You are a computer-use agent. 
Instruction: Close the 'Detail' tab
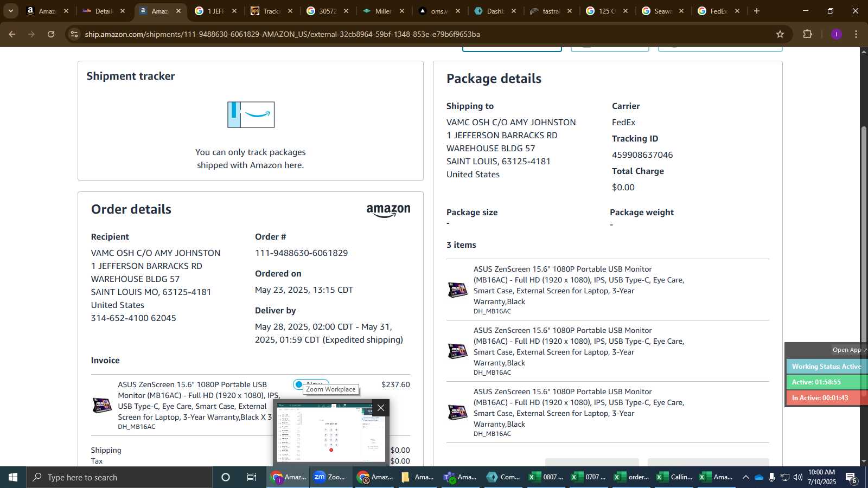click(123, 11)
